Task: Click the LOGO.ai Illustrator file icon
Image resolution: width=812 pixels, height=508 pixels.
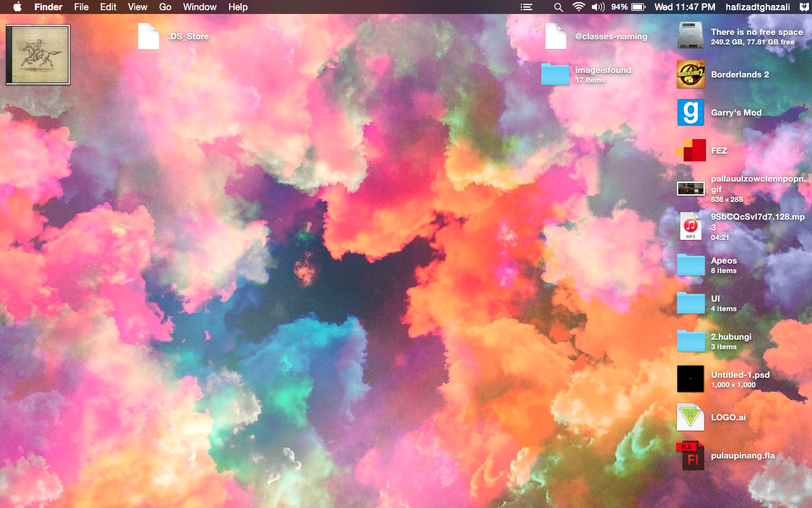Action: 690,417
